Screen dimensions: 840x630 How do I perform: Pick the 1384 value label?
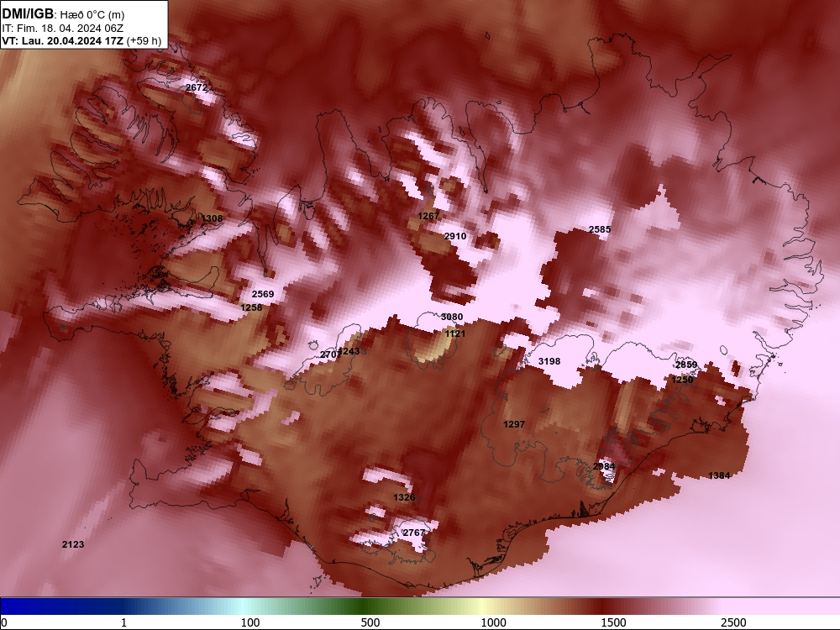pyautogui.click(x=719, y=475)
